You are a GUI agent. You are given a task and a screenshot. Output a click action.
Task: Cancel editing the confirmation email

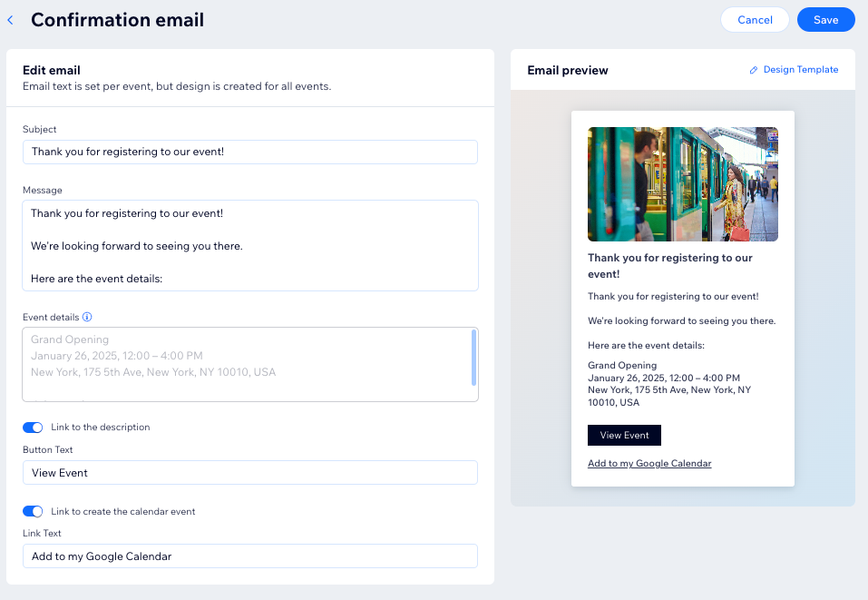pyautogui.click(x=755, y=20)
